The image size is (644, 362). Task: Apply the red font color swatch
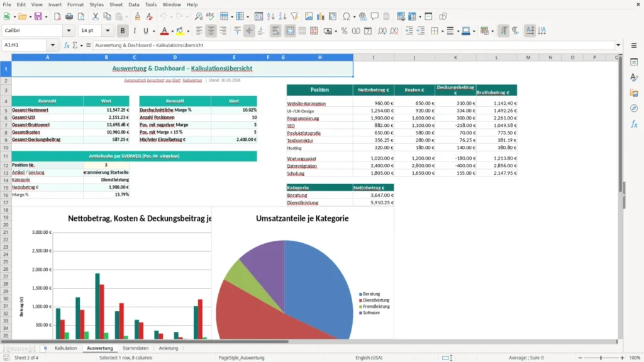[164, 31]
